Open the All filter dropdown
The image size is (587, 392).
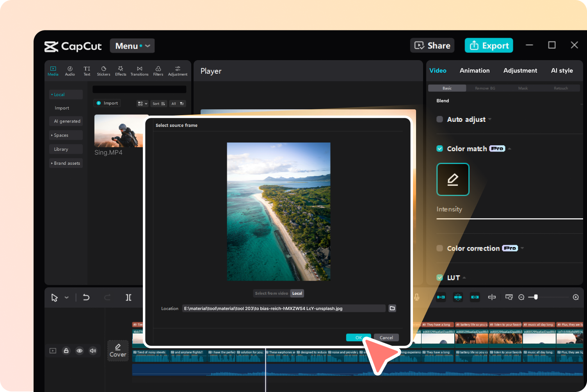coord(178,103)
